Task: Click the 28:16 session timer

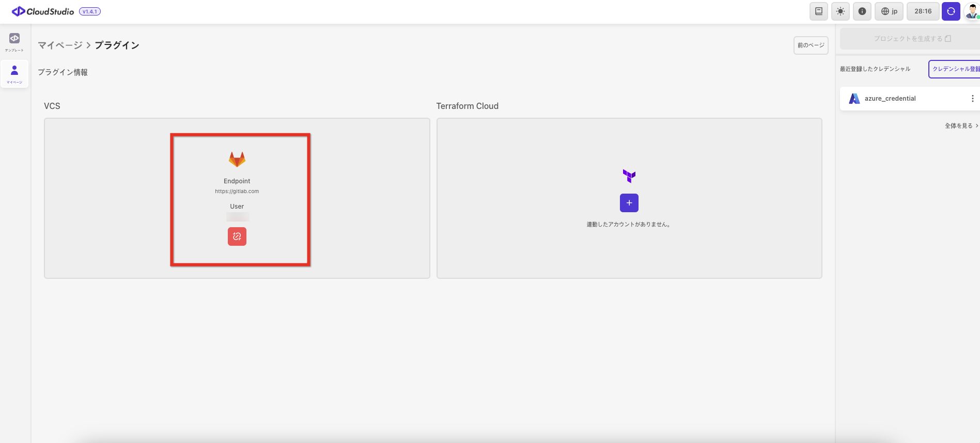Action: pos(923,11)
